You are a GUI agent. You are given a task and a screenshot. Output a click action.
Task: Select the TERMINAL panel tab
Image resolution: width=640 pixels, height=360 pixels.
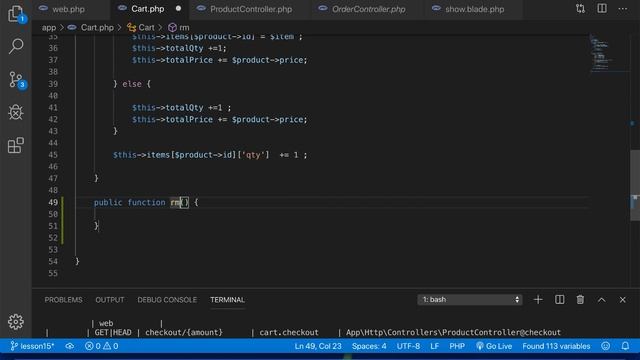pos(227,300)
